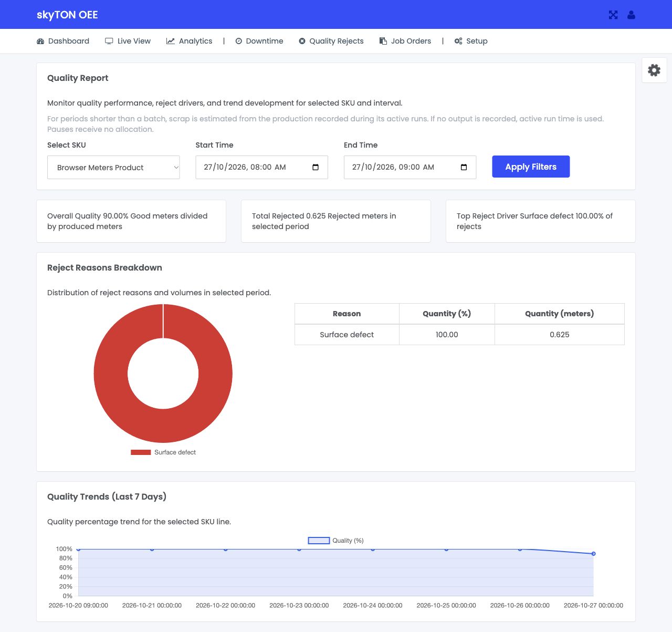Click the Setup gears icon

coord(458,41)
